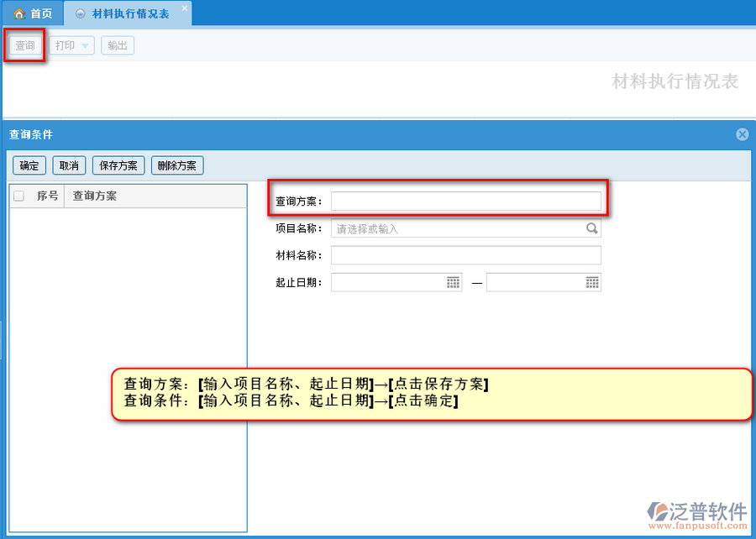
Task: Focus the 材料名称 input field
Action: click(465, 255)
